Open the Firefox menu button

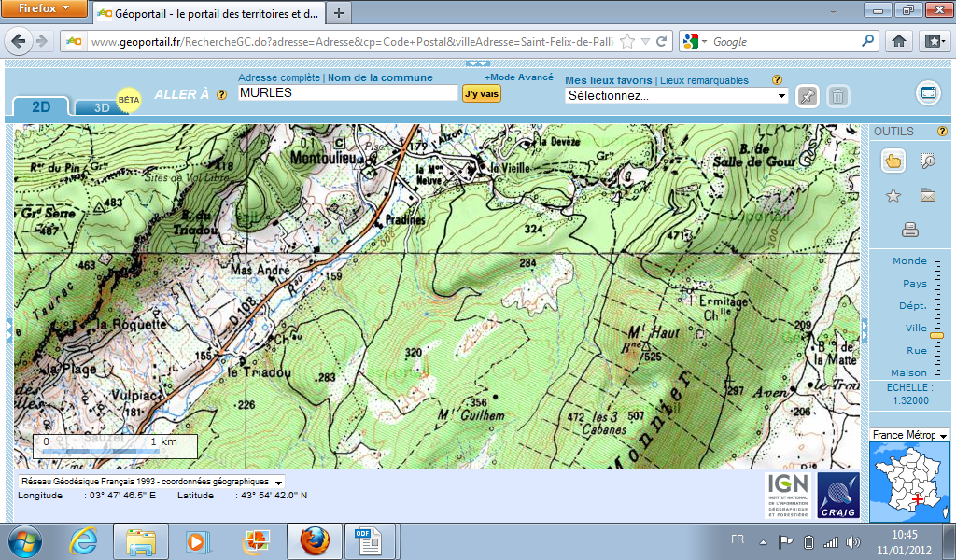(44, 8)
